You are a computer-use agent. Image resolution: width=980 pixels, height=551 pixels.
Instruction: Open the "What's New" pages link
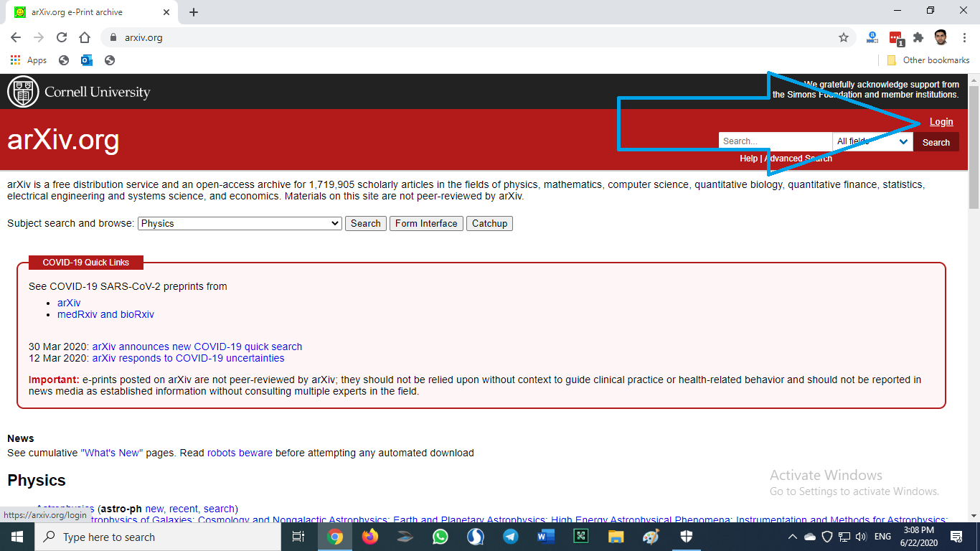tap(112, 453)
